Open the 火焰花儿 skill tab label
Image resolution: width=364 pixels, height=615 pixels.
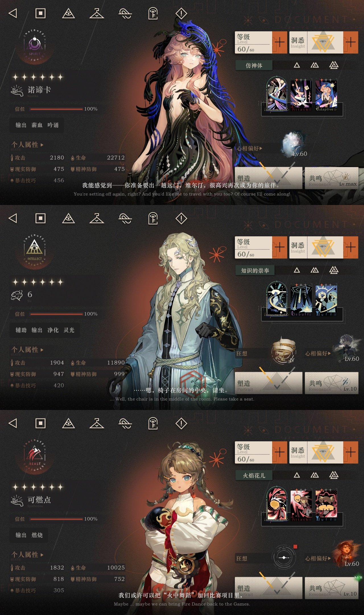coord(254,475)
